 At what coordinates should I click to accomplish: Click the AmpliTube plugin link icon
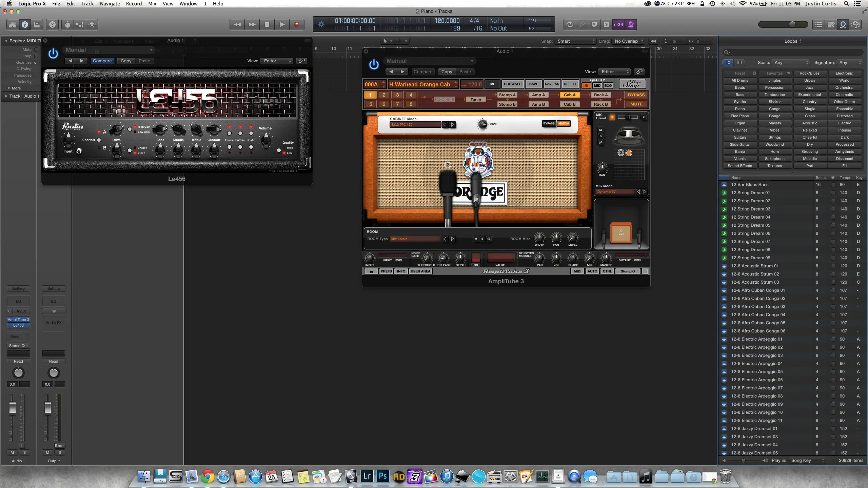[x=639, y=72]
